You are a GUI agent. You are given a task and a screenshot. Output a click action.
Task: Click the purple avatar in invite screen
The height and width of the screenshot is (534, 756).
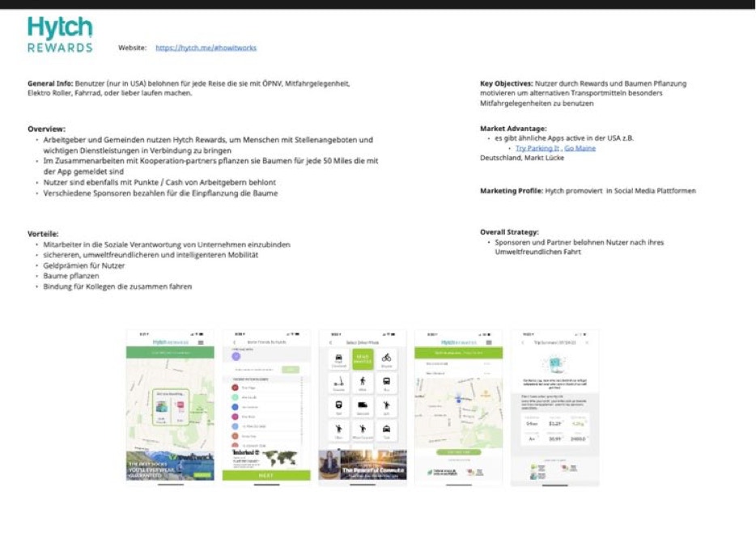pyautogui.click(x=236, y=356)
